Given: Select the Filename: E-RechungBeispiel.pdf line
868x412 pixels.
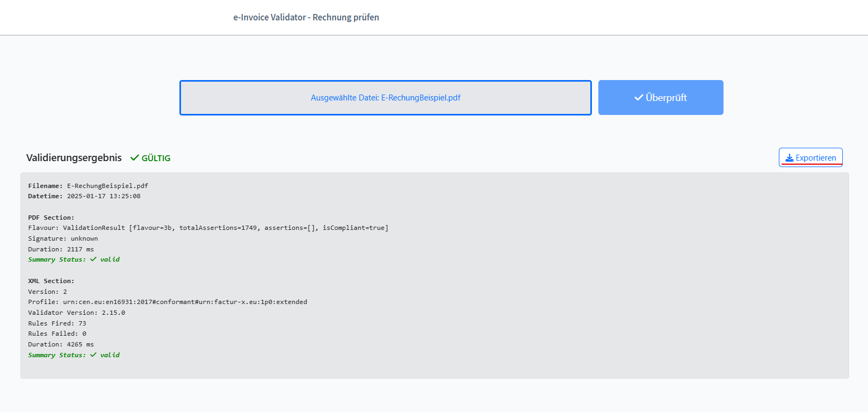Looking at the screenshot, I should (88, 186).
